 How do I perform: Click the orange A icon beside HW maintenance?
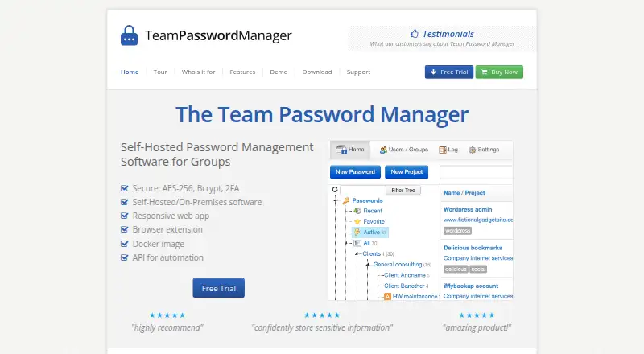[387, 297]
